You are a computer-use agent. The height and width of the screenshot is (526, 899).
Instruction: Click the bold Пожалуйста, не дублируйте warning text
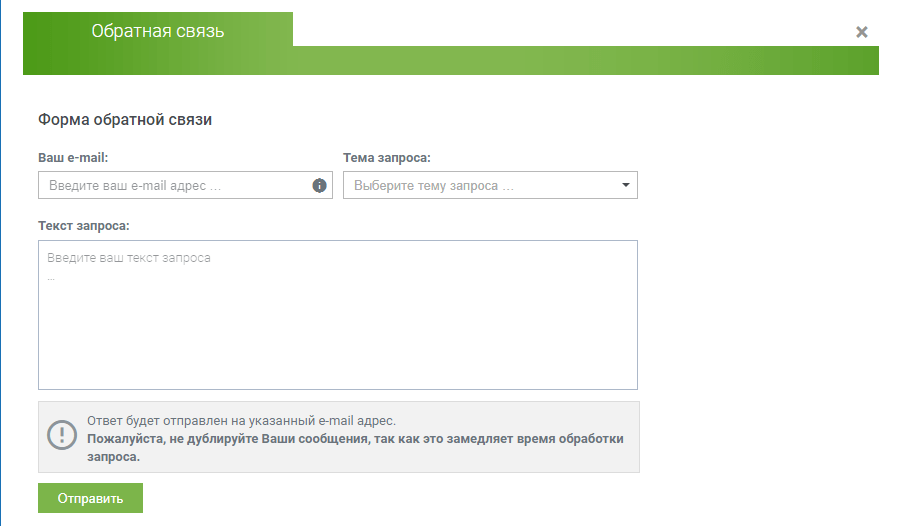click(355, 439)
